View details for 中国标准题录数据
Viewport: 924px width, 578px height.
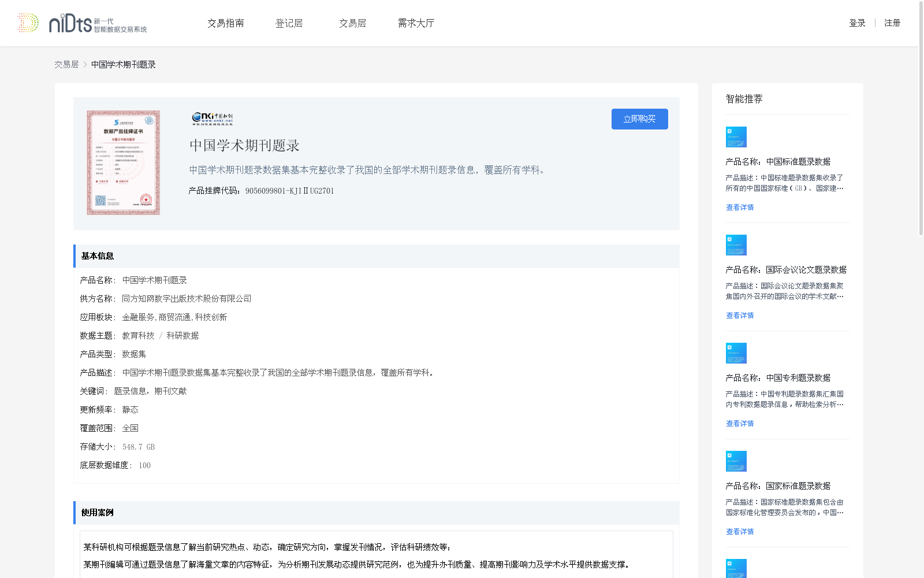coord(740,208)
